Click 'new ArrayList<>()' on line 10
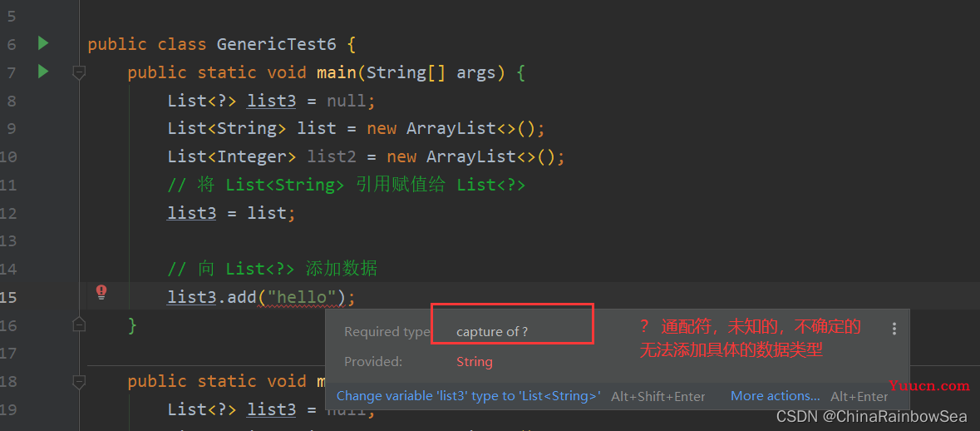 [x=470, y=157]
